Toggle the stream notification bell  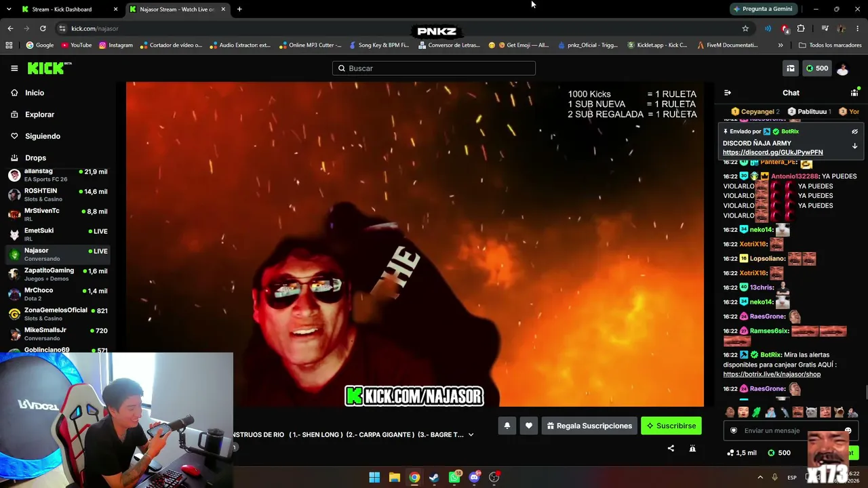point(507,426)
